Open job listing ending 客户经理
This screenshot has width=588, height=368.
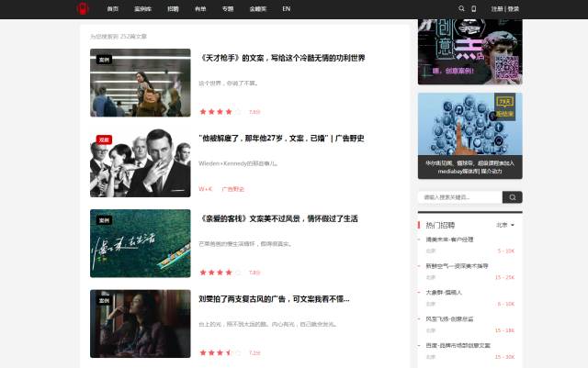point(449,240)
